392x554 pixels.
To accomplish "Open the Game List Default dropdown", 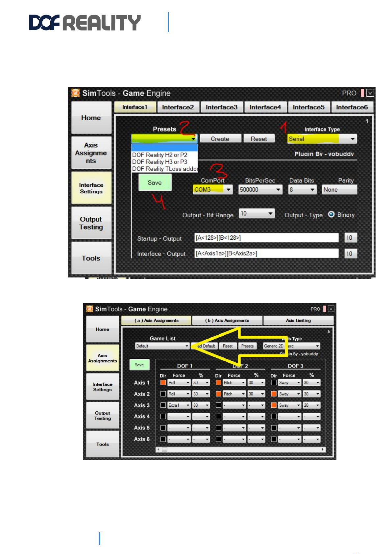I will pyautogui.click(x=162, y=346).
